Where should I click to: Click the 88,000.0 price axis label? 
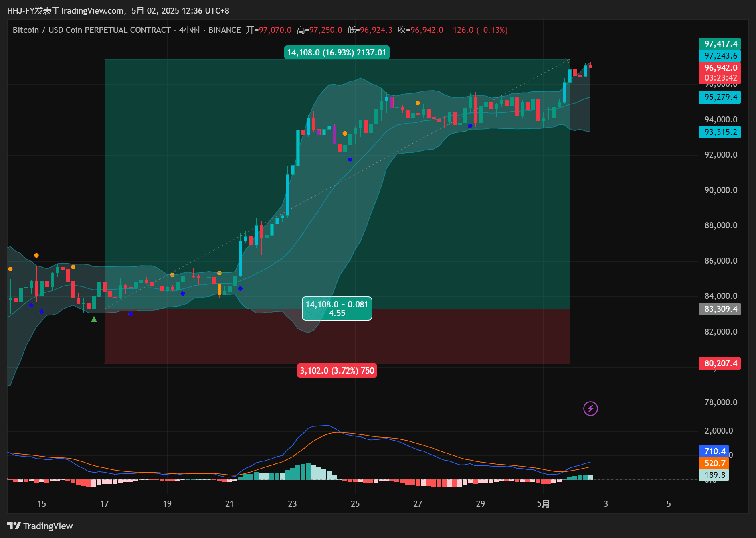(721, 225)
